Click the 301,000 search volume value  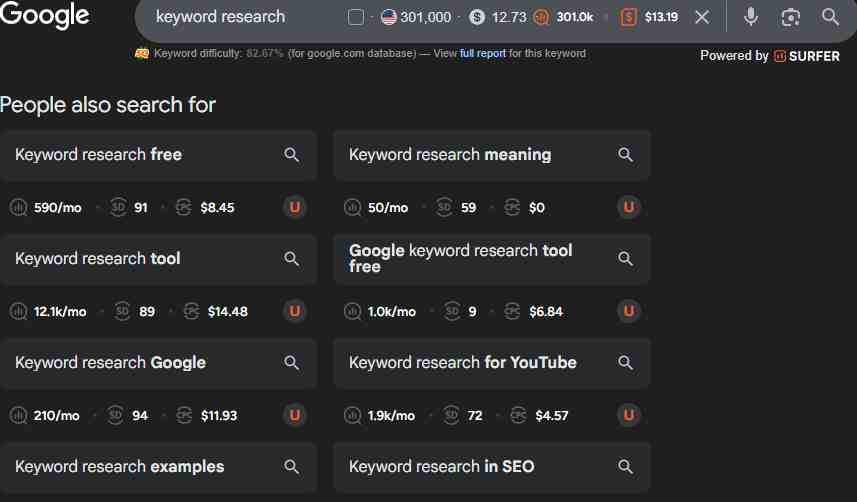click(426, 17)
